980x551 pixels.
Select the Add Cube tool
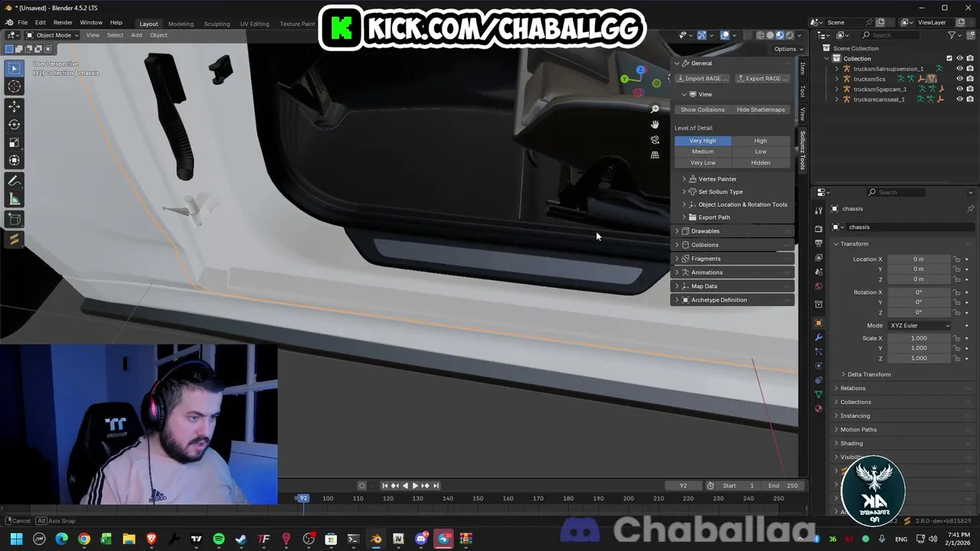15,220
